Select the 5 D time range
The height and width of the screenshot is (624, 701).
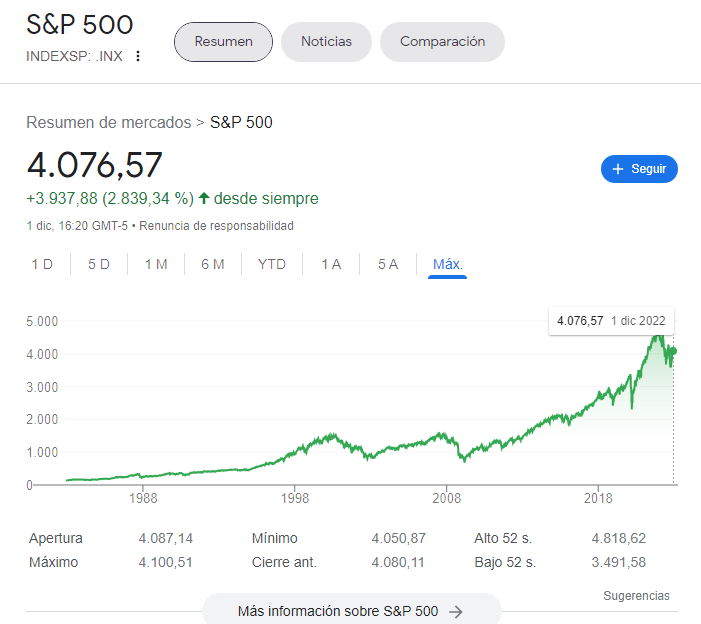99,264
